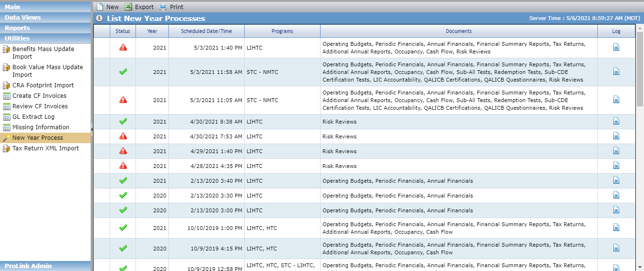This screenshot has width=644, height=271.
Task: Open log icon for 4/30/2021 8:38 AM row
Action: pos(616,121)
